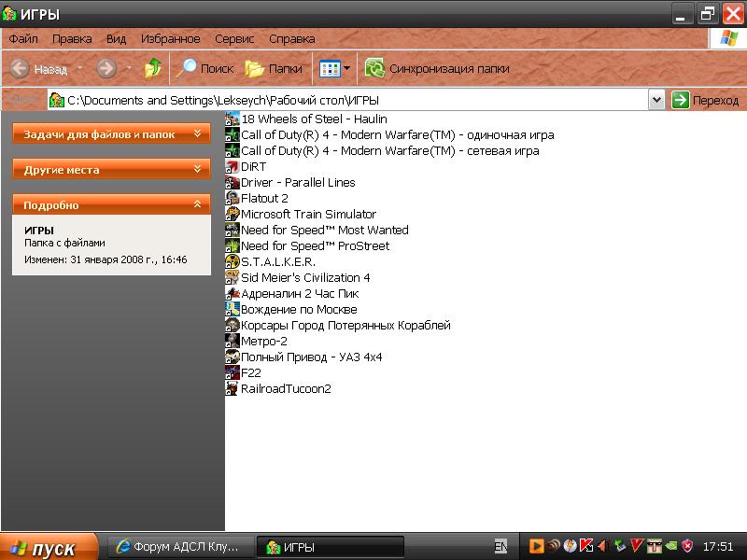The image size is (747, 560).
Task: Open the Сервис menu
Action: click(234, 38)
